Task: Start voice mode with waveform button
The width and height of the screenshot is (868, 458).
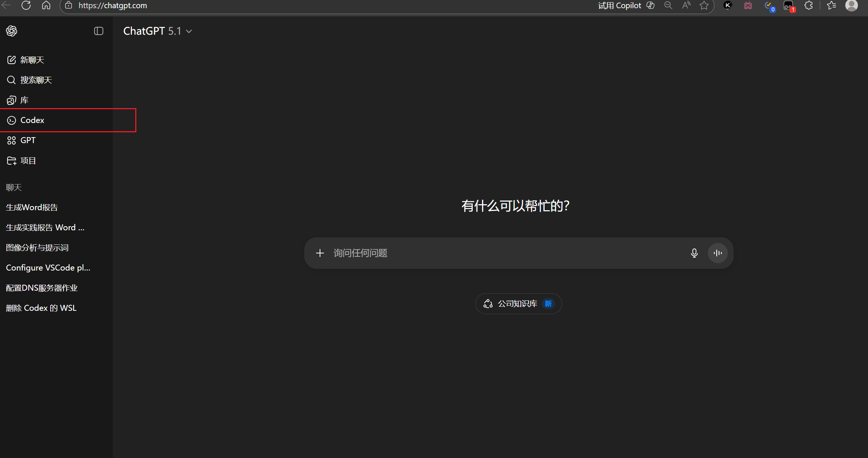Action: 717,253
